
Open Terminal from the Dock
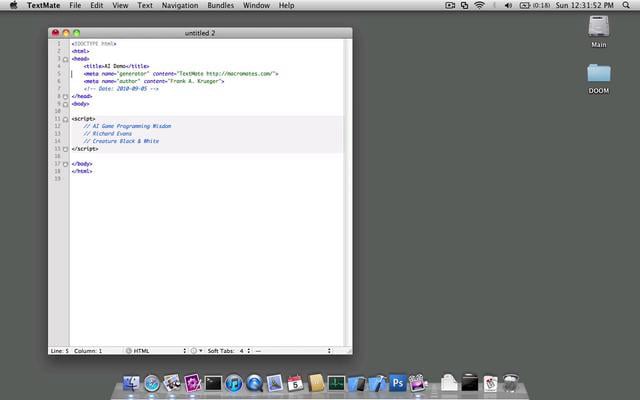pyautogui.click(x=213, y=384)
